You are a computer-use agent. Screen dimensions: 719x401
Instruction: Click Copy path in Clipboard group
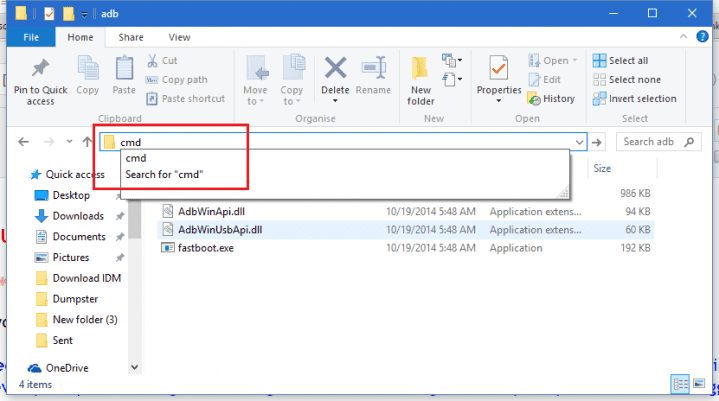point(177,80)
